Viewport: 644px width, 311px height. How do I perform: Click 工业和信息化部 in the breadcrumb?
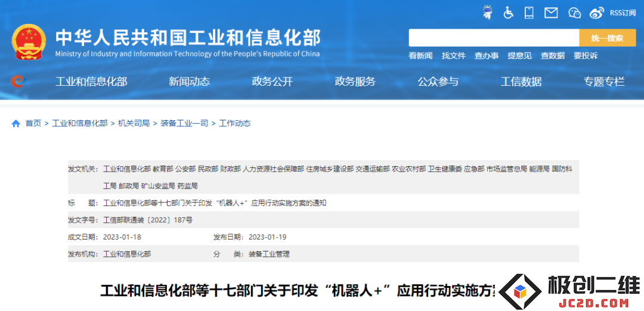[80, 123]
